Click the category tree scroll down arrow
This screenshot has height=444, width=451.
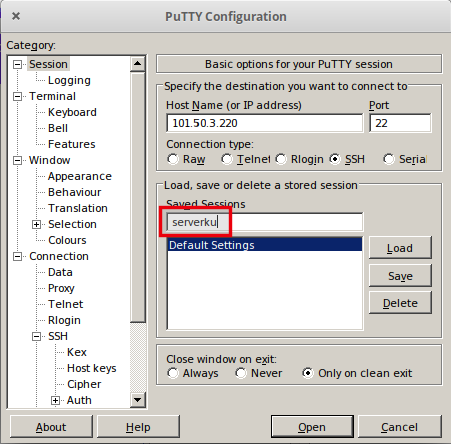138,399
